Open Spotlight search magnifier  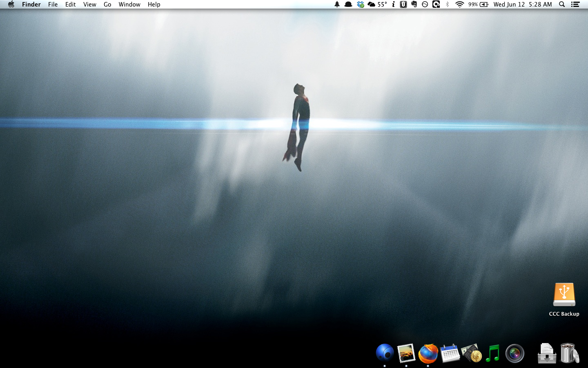coord(562,4)
